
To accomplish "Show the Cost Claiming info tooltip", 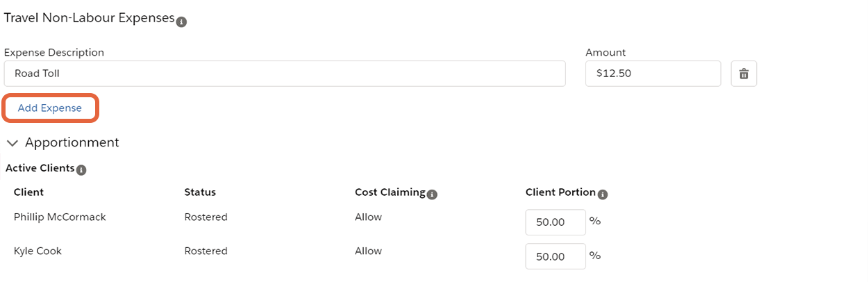I will [432, 194].
